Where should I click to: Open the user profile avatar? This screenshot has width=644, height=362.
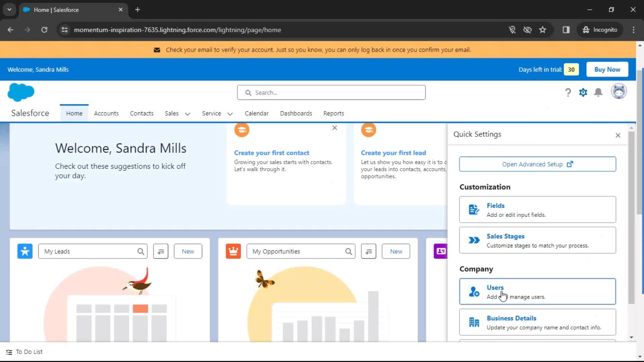(619, 92)
